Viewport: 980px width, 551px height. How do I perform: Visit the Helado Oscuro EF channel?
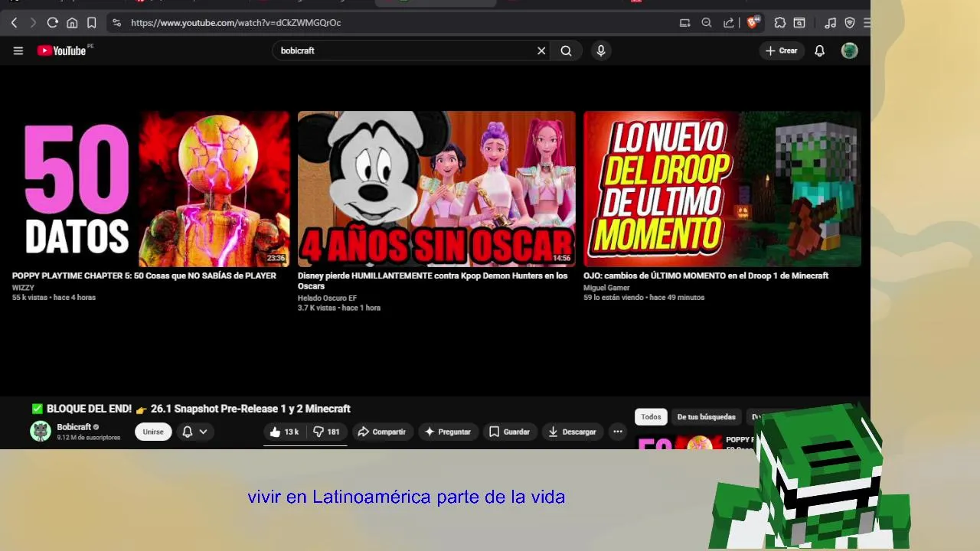click(327, 298)
